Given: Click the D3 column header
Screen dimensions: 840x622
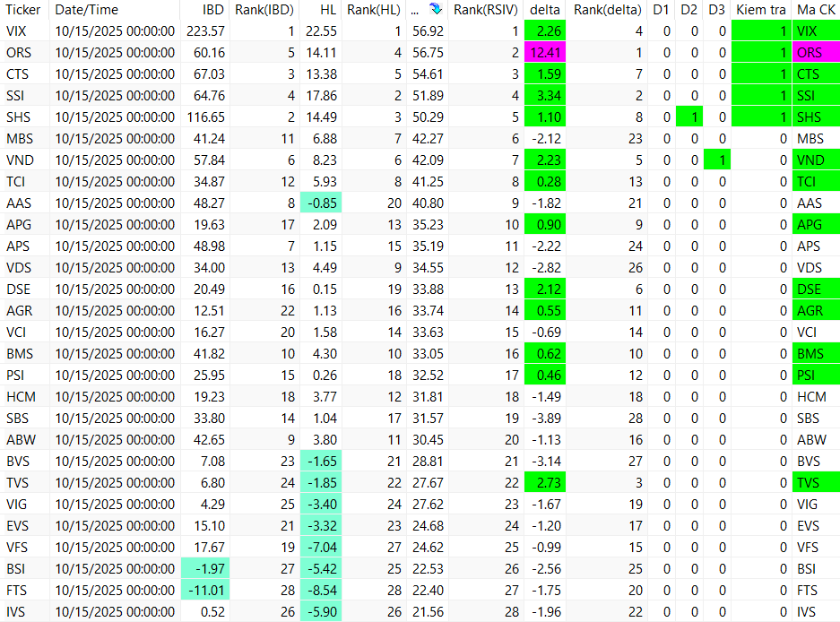Looking at the screenshot, I should click(x=716, y=10).
